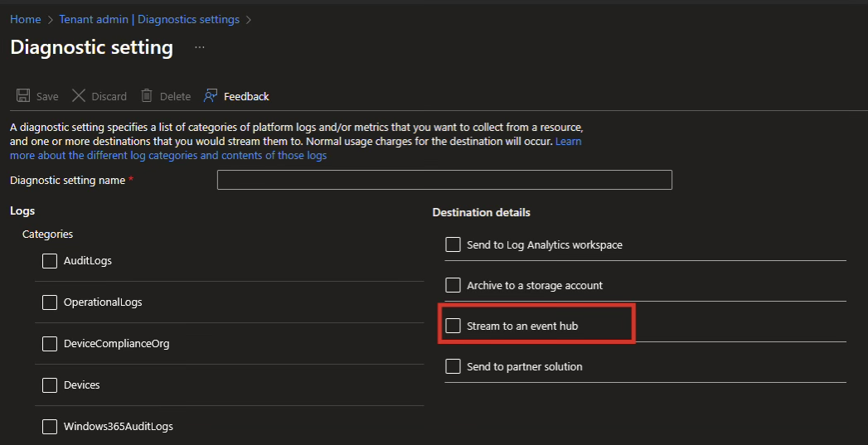868x445 pixels.
Task: Check Send to partner solution option
Action: (x=453, y=366)
